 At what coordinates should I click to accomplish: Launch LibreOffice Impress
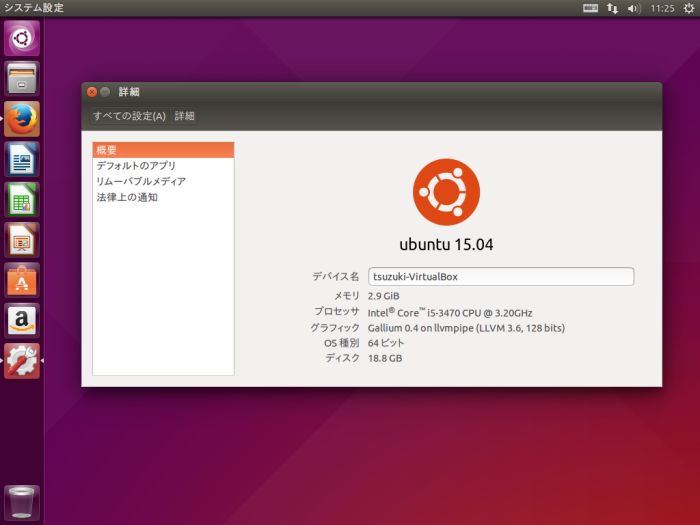tap(22, 240)
